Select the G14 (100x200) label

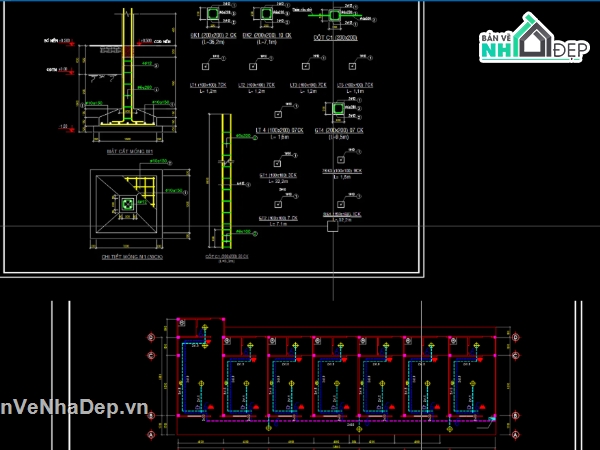click(338, 130)
